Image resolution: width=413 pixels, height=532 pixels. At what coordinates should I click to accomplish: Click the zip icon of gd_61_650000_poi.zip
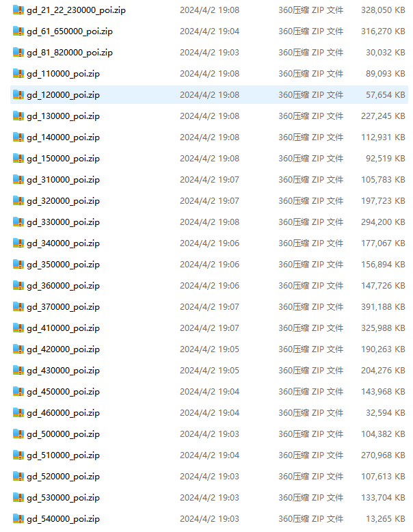[x=18, y=31]
